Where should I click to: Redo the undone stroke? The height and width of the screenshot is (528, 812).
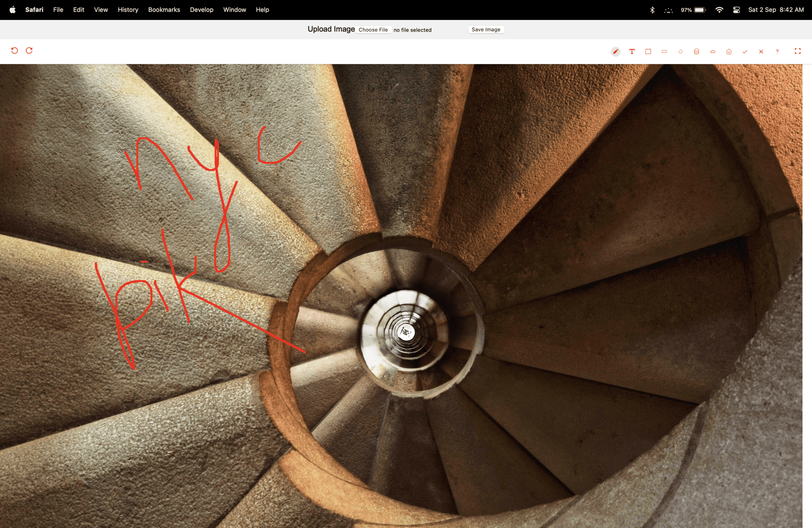click(x=29, y=51)
